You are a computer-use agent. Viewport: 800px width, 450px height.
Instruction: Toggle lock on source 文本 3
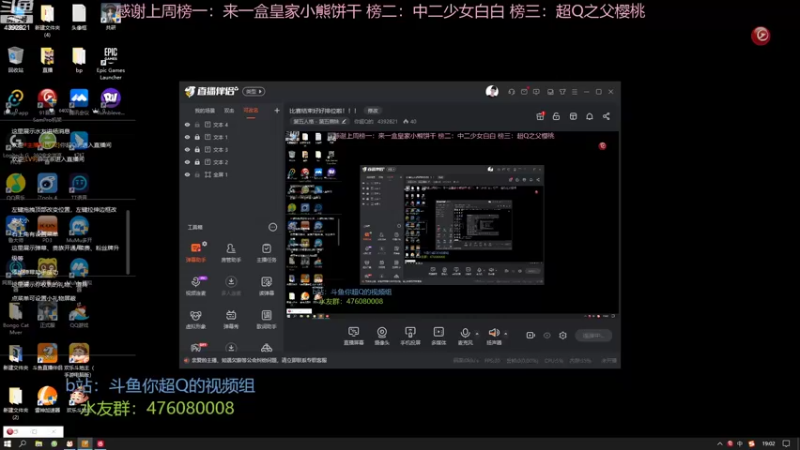point(197,149)
